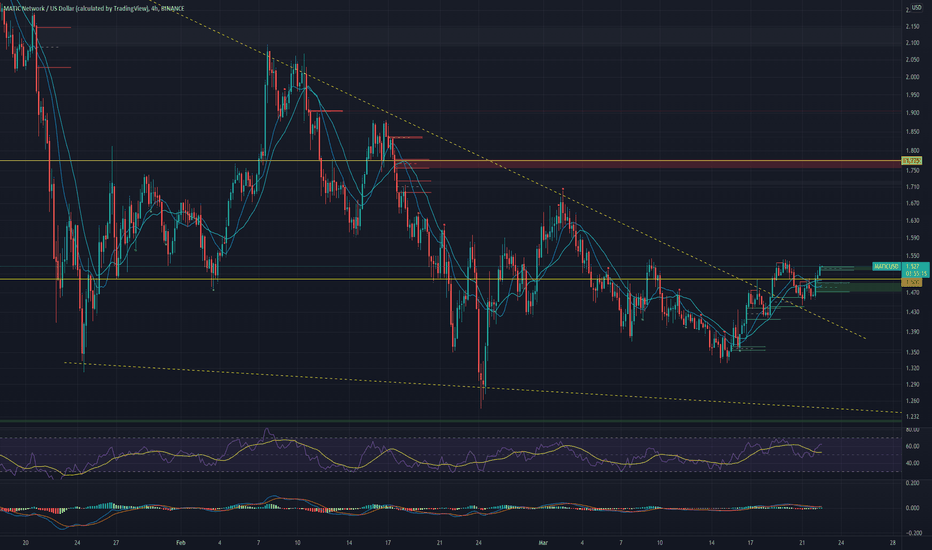Image resolution: width=932 pixels, height=550 pixels.
Task: Open the USD currency selector
Action: pos(915,7)
